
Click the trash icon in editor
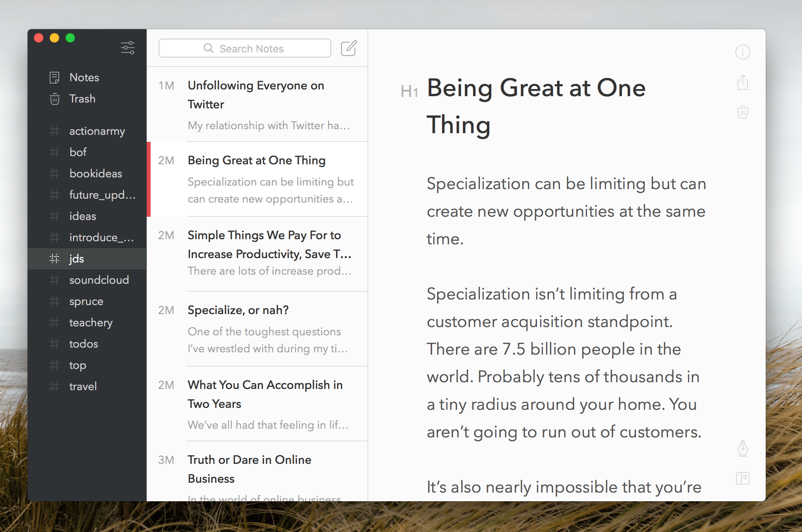(742, 112)
